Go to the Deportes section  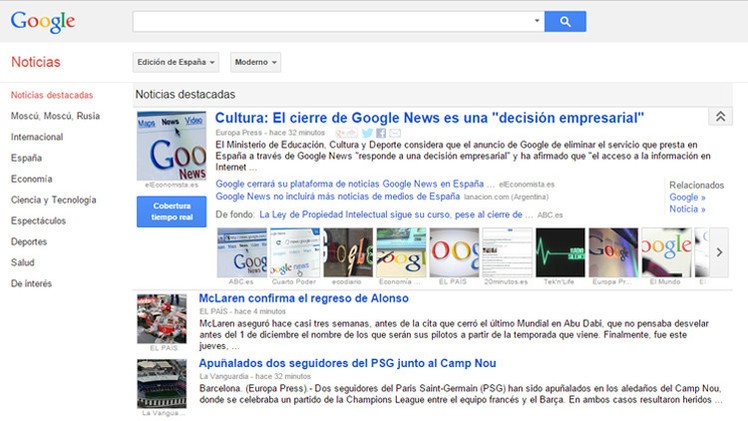[29, 242]
